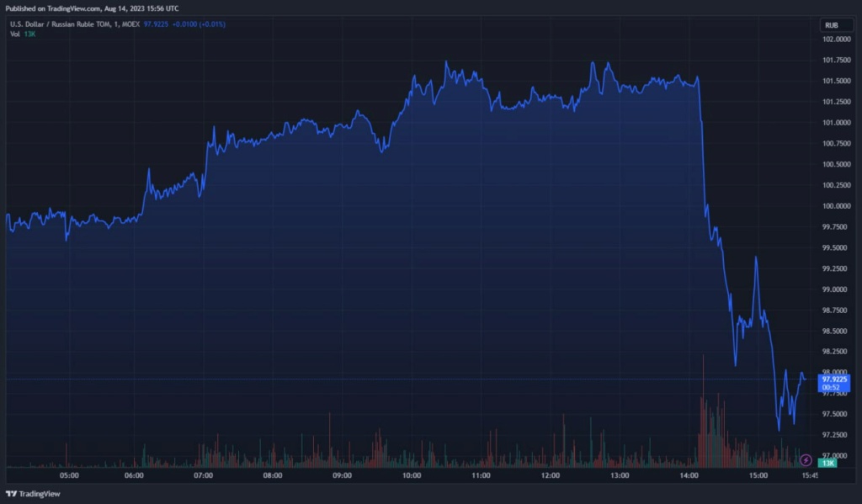This screenshot has height=504, width=862.
Task: Click the 97.2500 price axis label
Action: (x=834, y=435)
